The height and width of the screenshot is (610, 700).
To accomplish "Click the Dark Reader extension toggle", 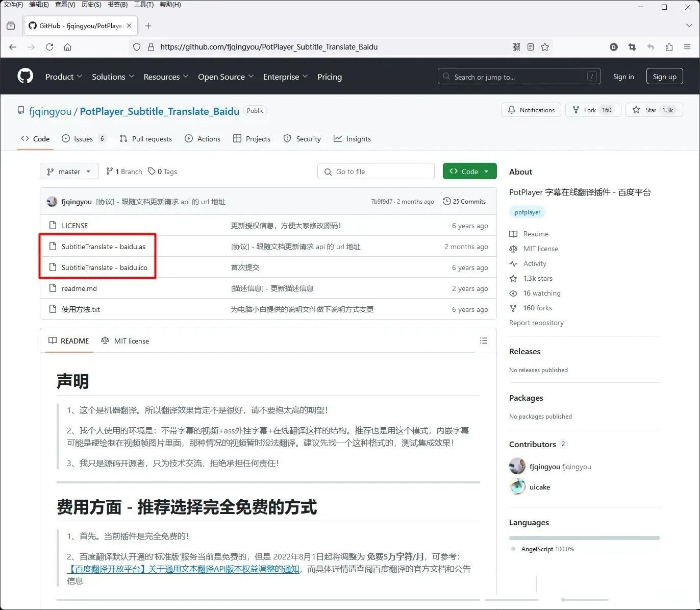I will point(613,46).
